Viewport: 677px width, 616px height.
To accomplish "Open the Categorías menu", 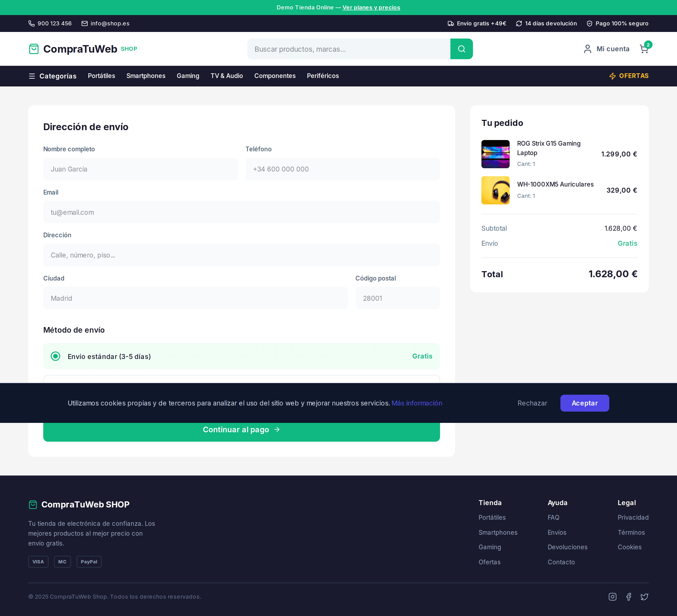I will point(52,76).
